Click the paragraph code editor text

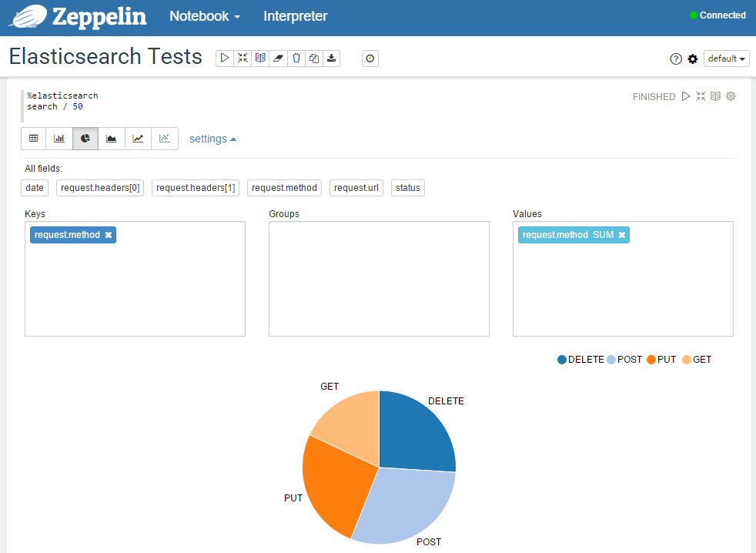pos(62,101)
